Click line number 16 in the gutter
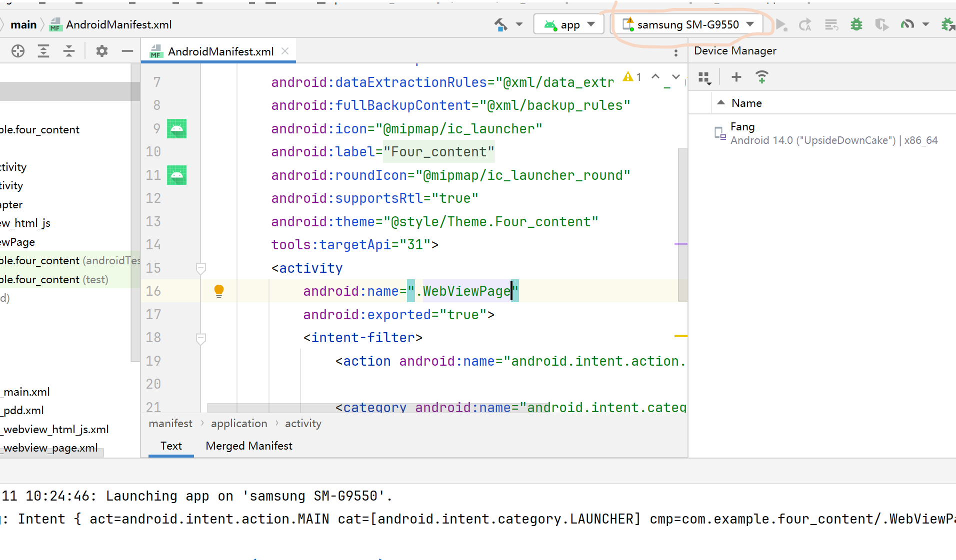Screen dimensions: 956x560 click(x=153, y=291)
